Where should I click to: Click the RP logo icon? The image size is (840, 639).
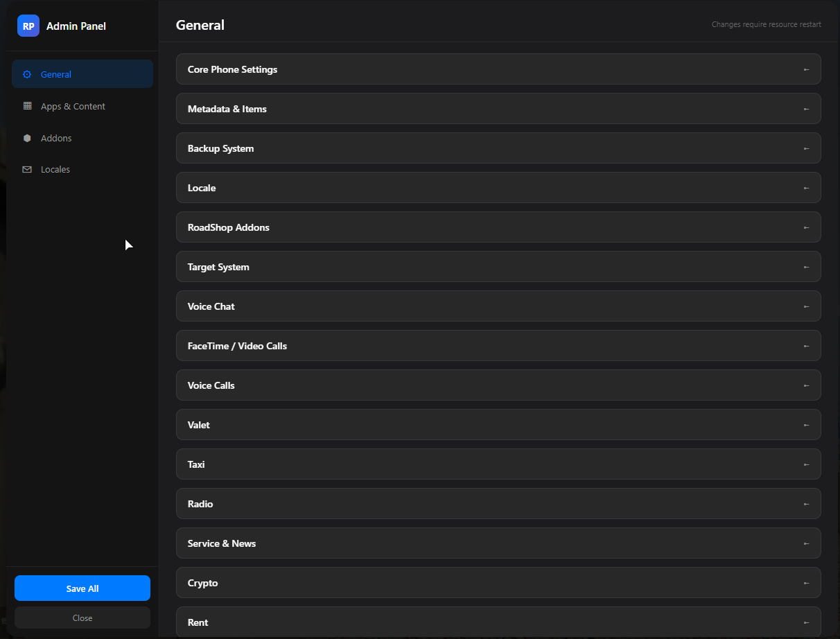point(28,26)
